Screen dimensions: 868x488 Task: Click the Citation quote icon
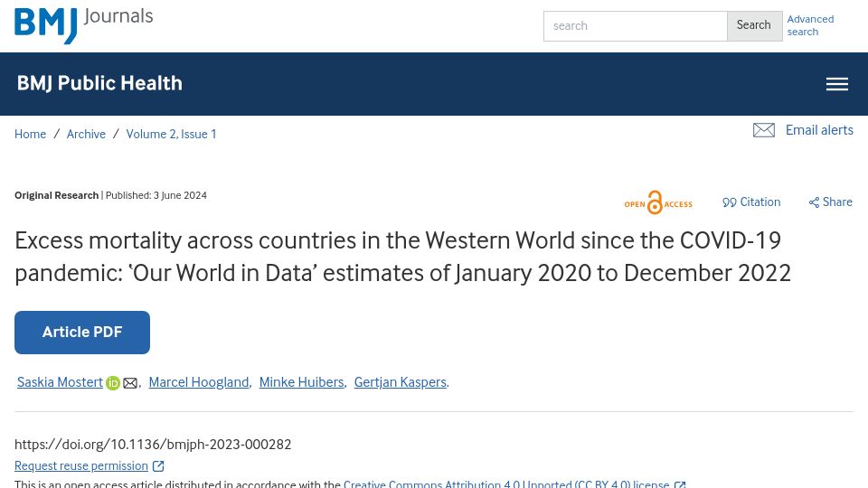tap(729, 202)
